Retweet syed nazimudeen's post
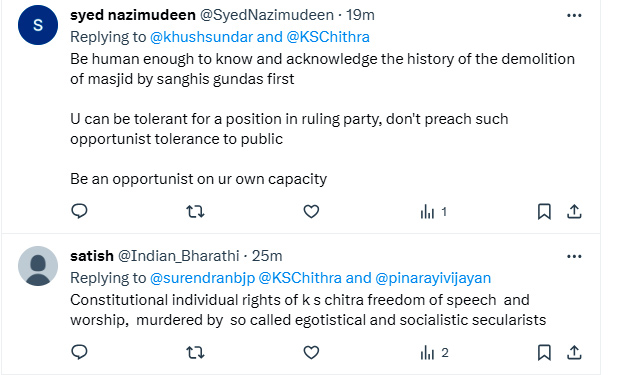The image size is (617, 375). tap(195, 212)
